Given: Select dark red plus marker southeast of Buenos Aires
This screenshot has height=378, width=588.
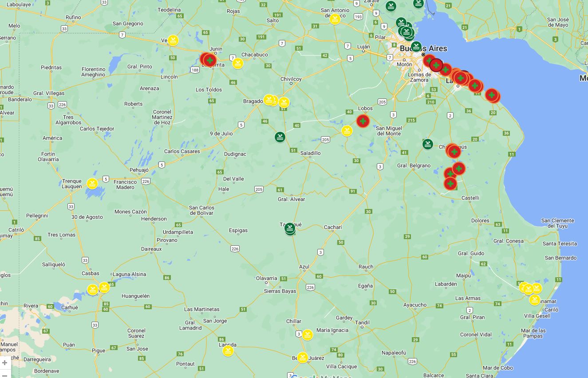Looking at the screenshot, I should pyautogui.click(x=436, y=65).
